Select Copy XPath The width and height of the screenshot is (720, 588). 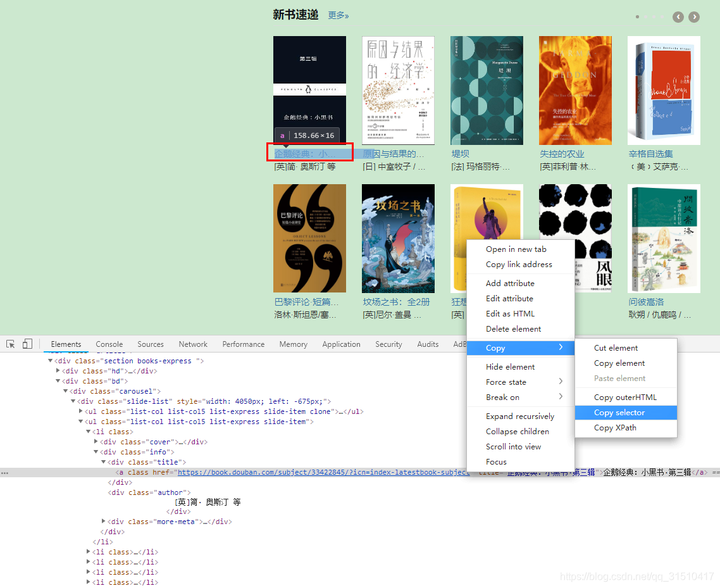626,428
